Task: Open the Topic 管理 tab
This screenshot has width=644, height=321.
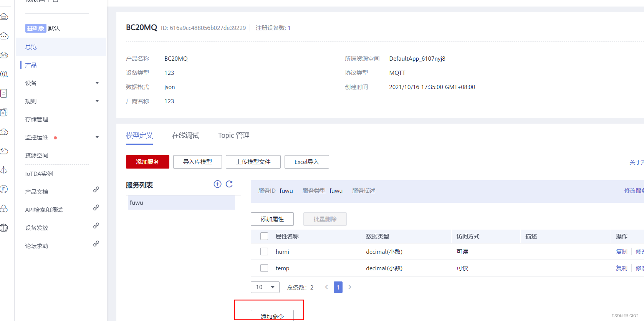Action: point(234,136)
